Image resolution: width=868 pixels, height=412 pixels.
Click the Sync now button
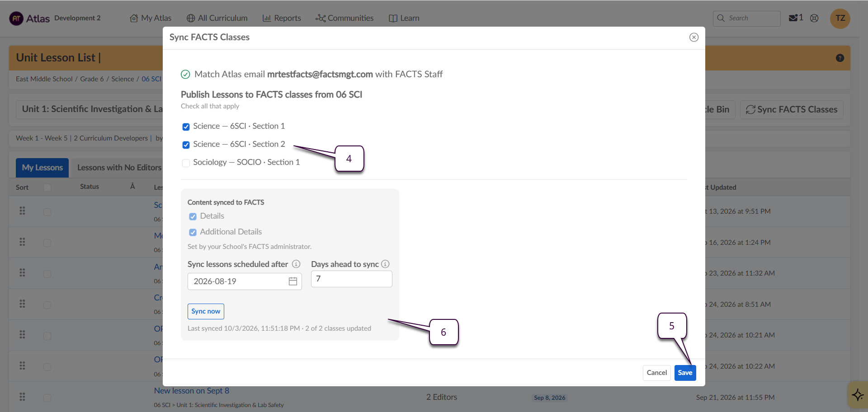pyautogui.click(x=206, y=311)
